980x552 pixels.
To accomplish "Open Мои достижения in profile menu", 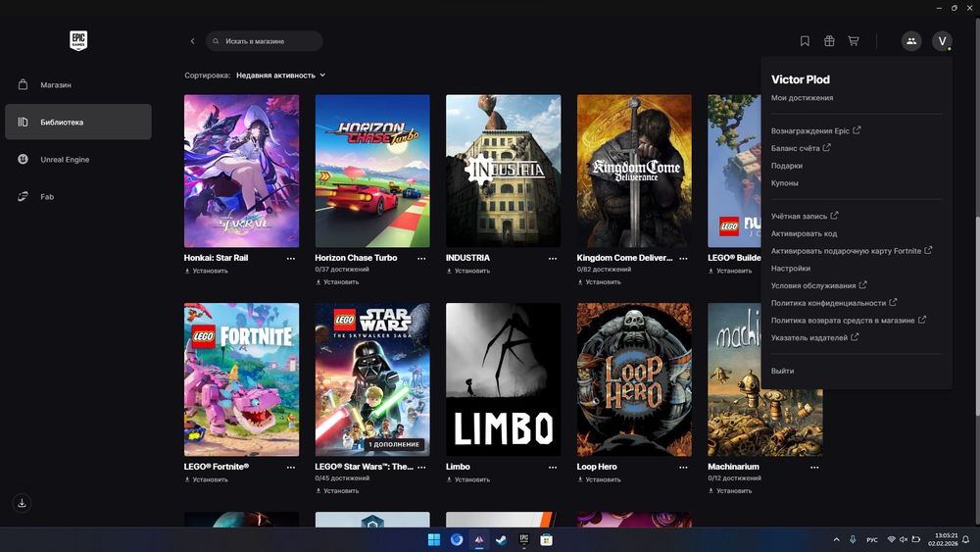I will (802, 98).
